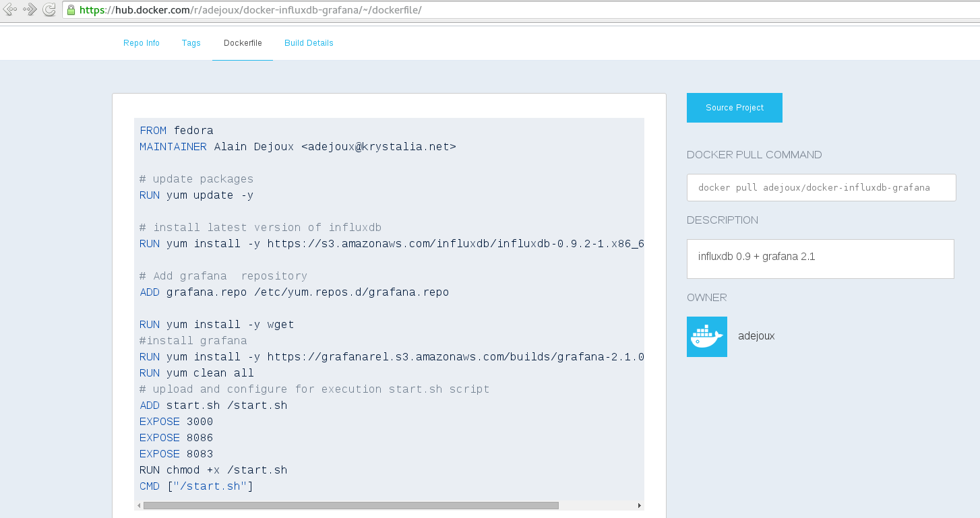The width and height of the screenshot is (980, 518).
Task: Click the OWNER heading
Action: [x=707, y=298]
